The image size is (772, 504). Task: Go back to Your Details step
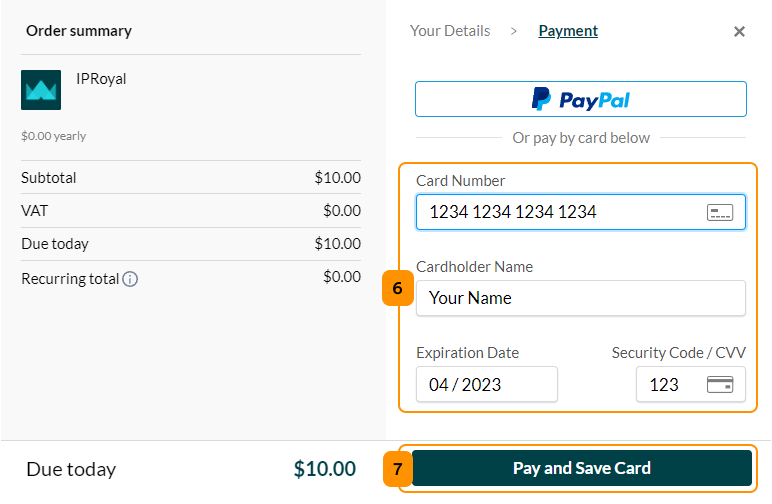point(450,31)
